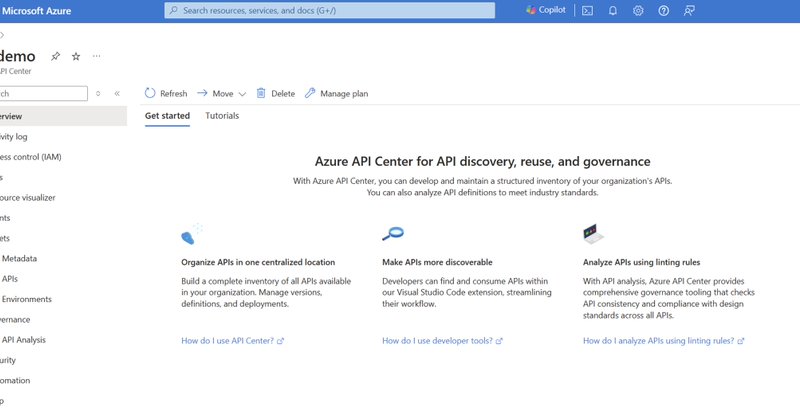Image resolution: width=800 pixels, height=419 pixels.
Task: Open the more options ellipsis next to demo
Action: point(96,56)
